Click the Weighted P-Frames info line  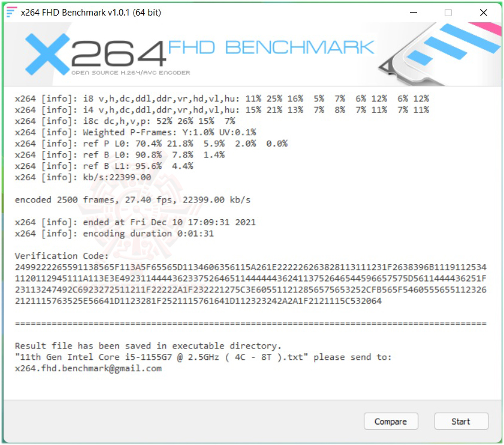point(135,132)
